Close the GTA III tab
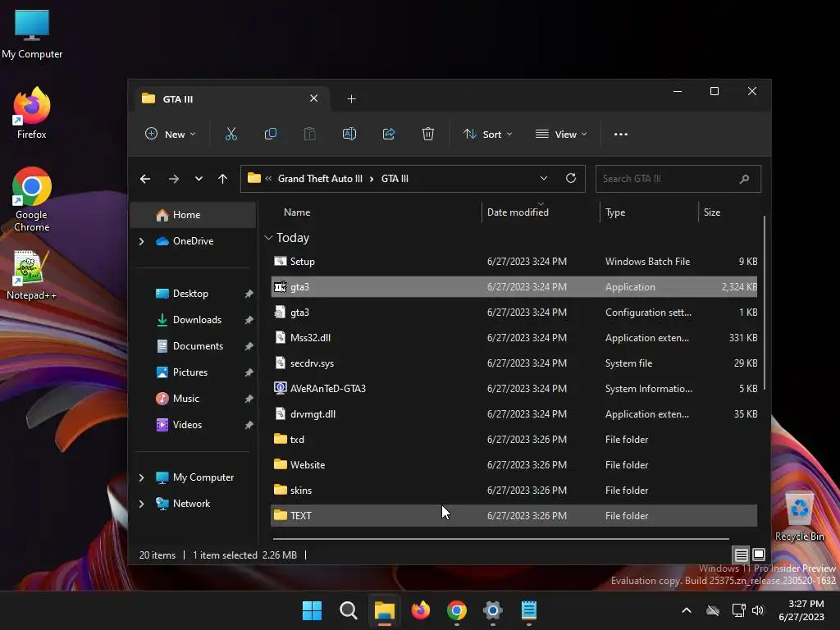This screenshot has height=630, width=840. pos(314,98)
